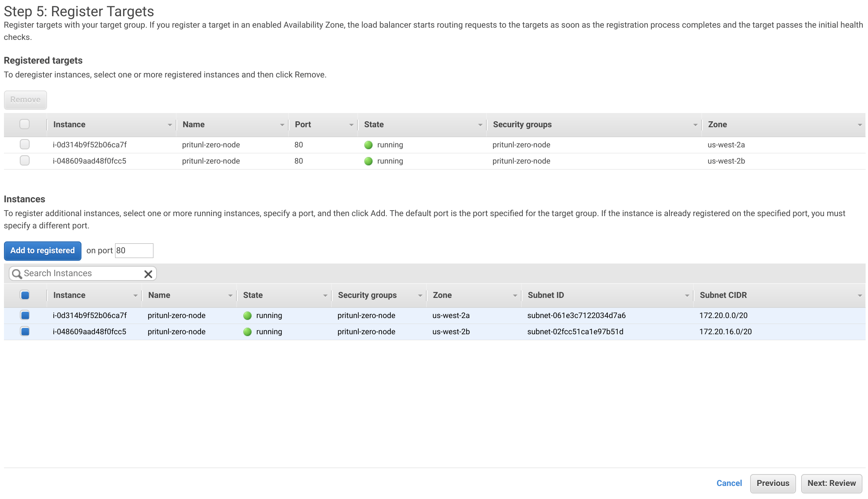The width and height of the screenshot is (868, 499).
Task: Sort by the Port column header
Action: [303, 124]
